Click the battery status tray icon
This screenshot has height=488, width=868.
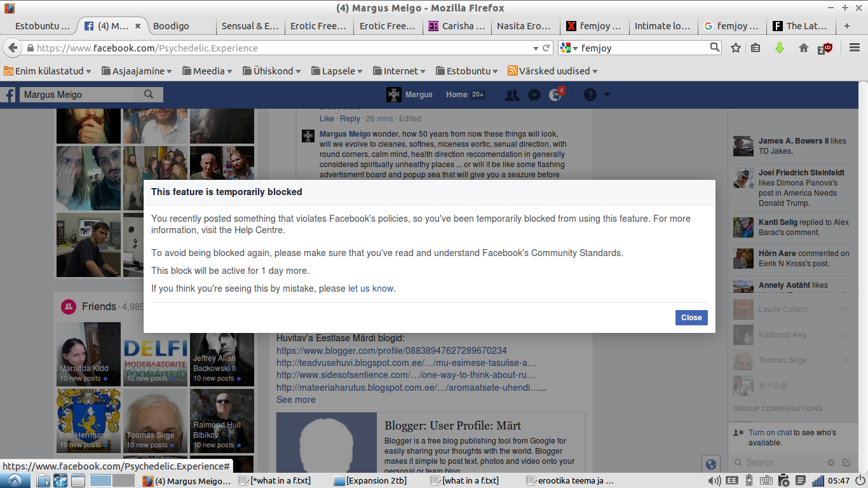(x=749, y=480)
